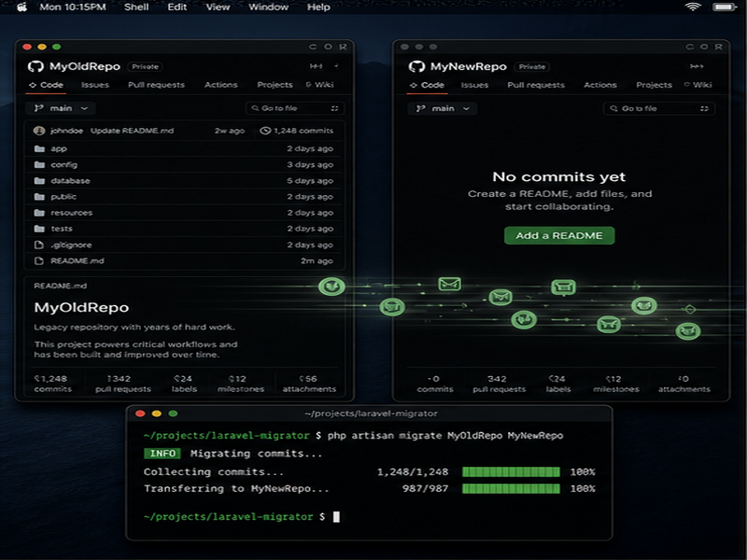Expand the main branch dropdown in MyOldRepo
Image resolution: width=747 pixels, height=560 pixels.
tap(61, 108)
